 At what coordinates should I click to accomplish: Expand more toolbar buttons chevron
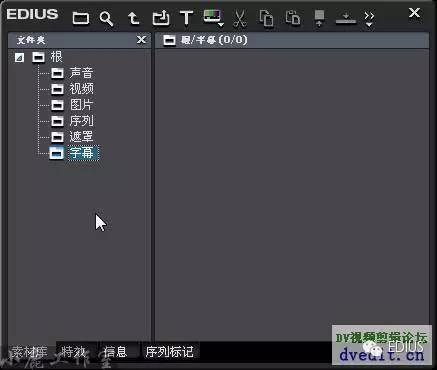(369, 19)
